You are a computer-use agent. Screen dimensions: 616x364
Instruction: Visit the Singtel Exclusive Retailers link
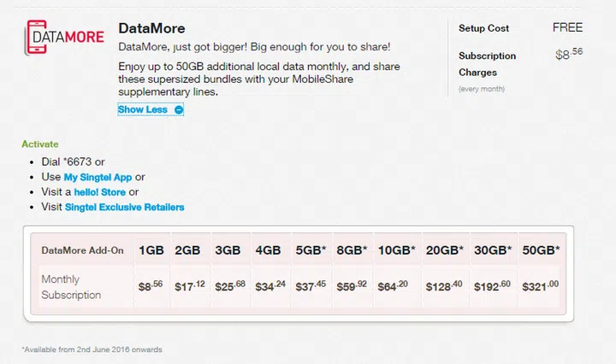tap(124, 207)
